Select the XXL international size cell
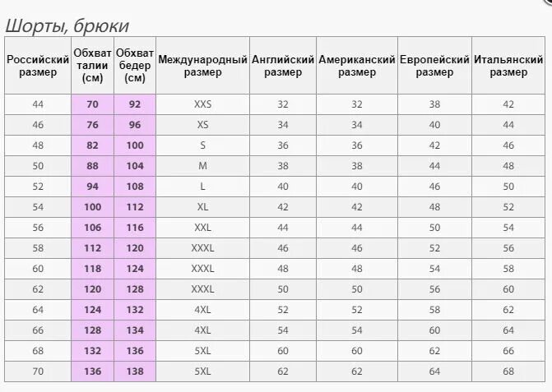Viewport: 552px width, 392px height. tap(202, 228)
